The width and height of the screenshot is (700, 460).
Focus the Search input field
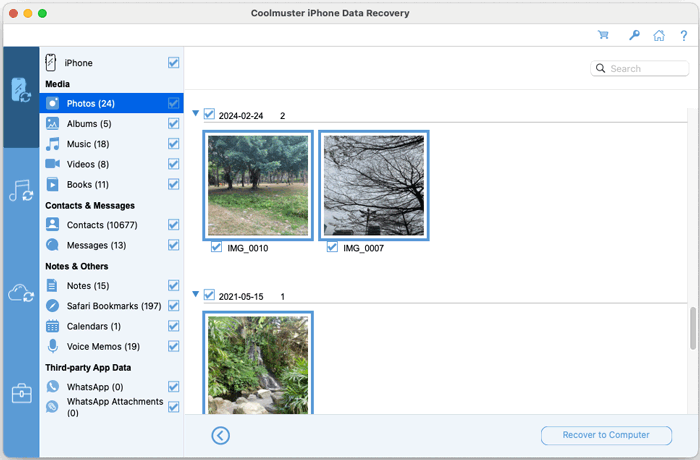[640, 68]
